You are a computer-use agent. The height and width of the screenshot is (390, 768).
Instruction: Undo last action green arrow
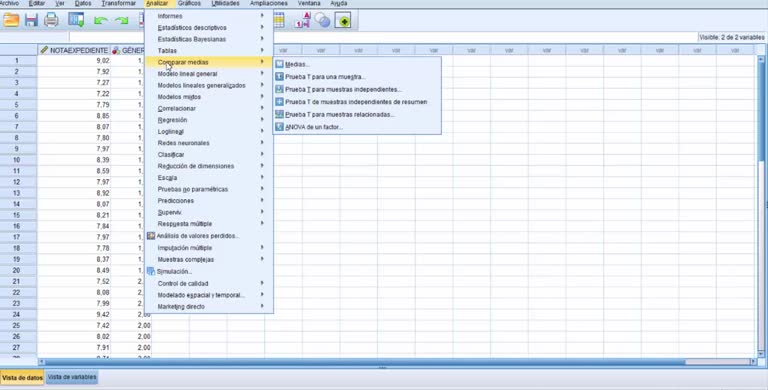[x=101, y=21]
